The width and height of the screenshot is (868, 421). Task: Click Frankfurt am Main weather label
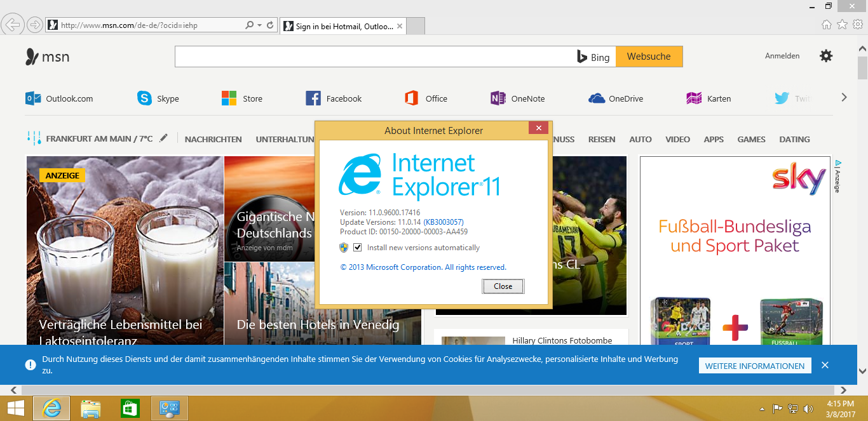tap(99, 138)
